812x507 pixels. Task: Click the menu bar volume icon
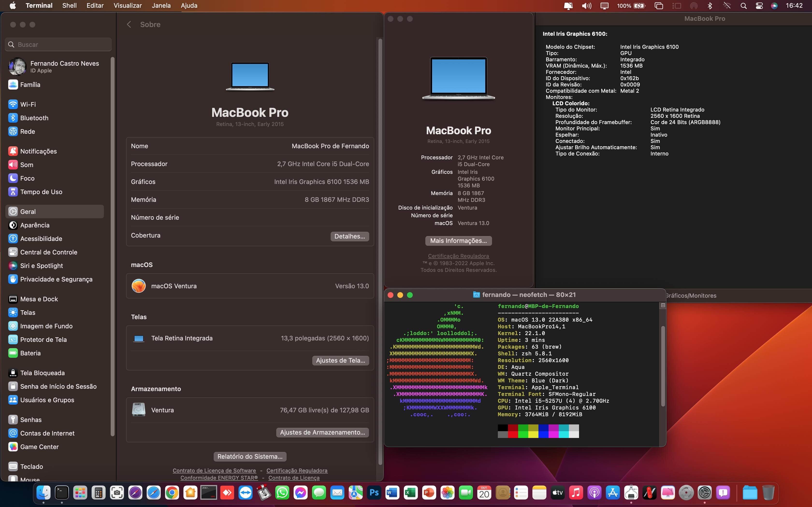tap(587, 6)
